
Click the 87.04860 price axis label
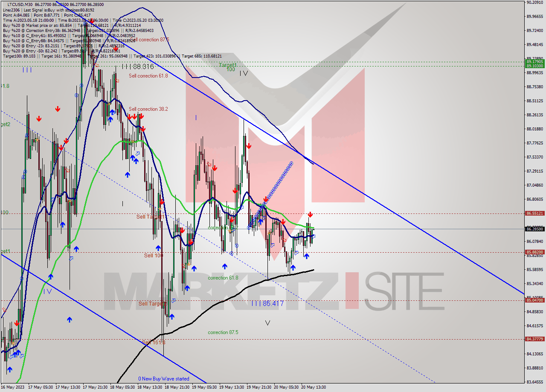[534, 185]
